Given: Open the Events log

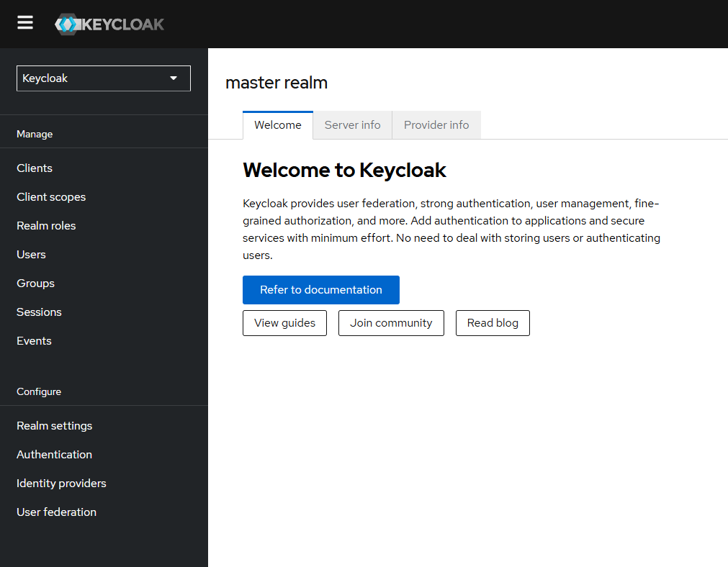Looking at the screenshot, I should pos(34,340).
